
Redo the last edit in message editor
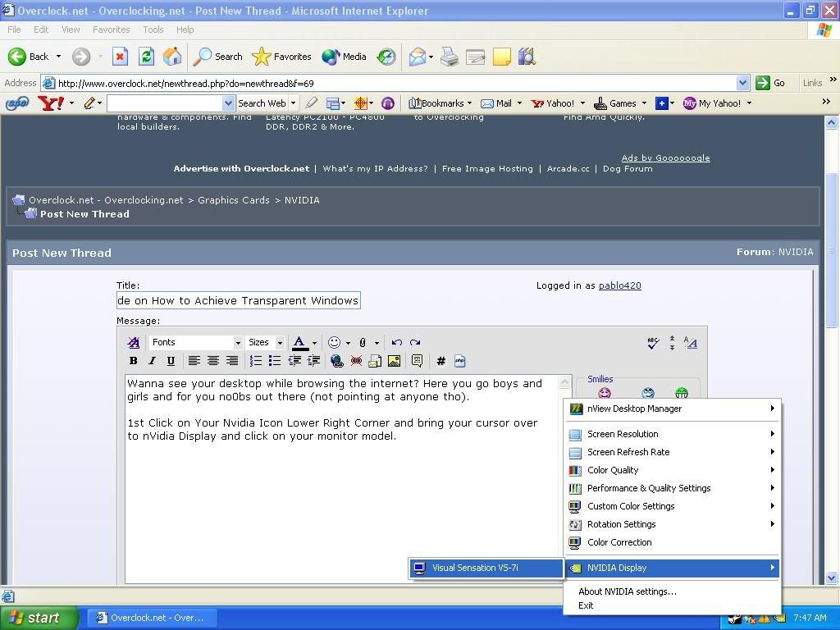pos(414,342)
